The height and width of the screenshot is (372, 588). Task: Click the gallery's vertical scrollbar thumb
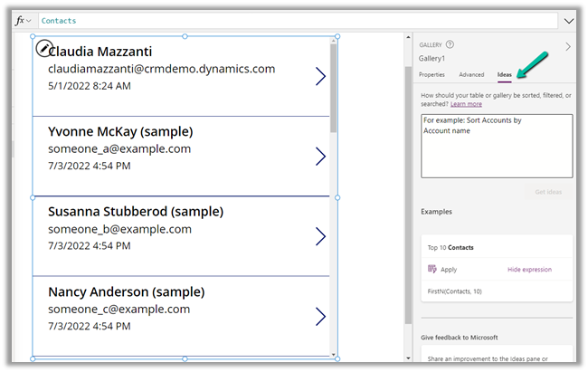(x=333, y=88)
